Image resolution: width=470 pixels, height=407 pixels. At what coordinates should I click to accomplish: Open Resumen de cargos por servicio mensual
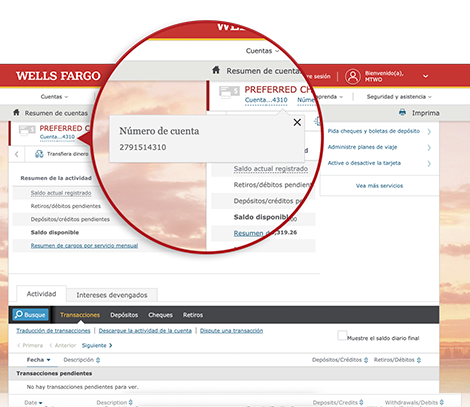click(x=84, y=246)
